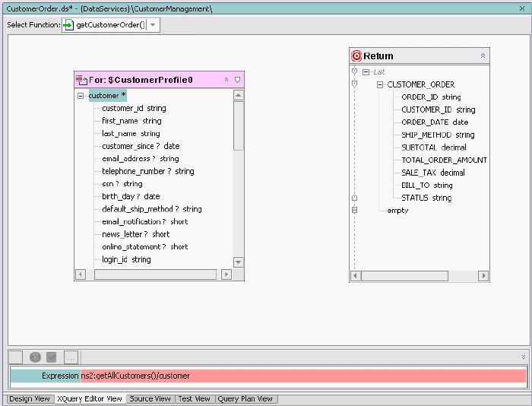Select the BILL_TO string element

tap(427, 185)
